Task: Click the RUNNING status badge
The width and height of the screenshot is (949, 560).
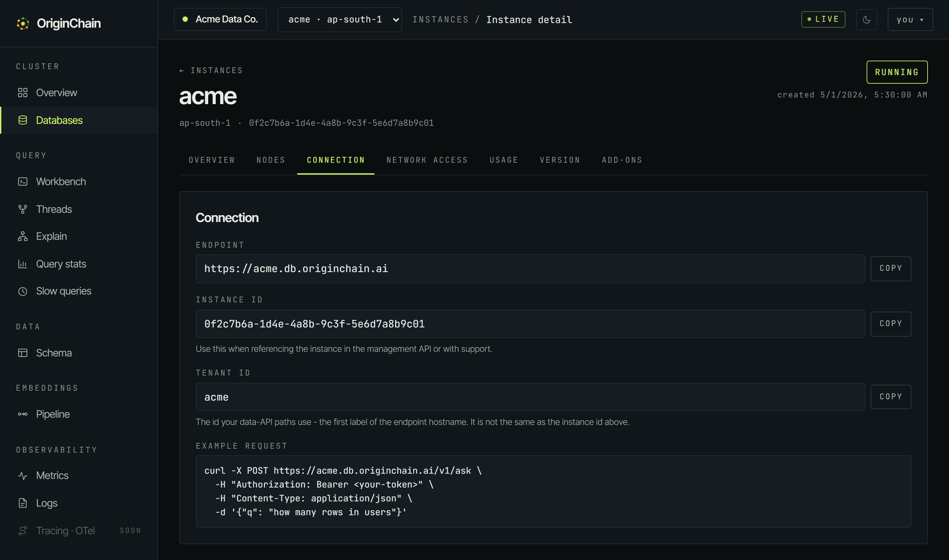Action: pyautogui.click(x=897, y=72)
